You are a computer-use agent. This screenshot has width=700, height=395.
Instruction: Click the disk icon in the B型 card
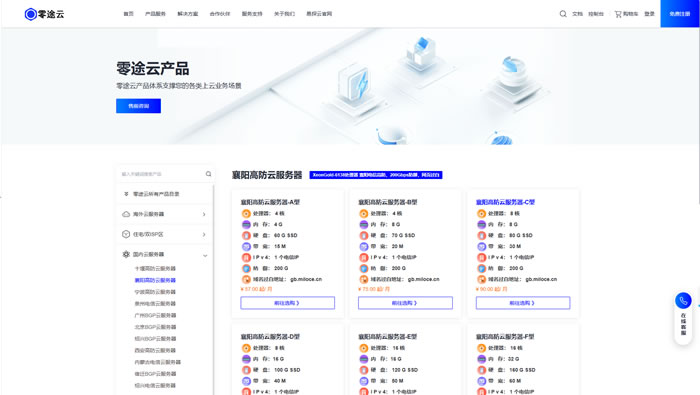(x=363, y=235)
